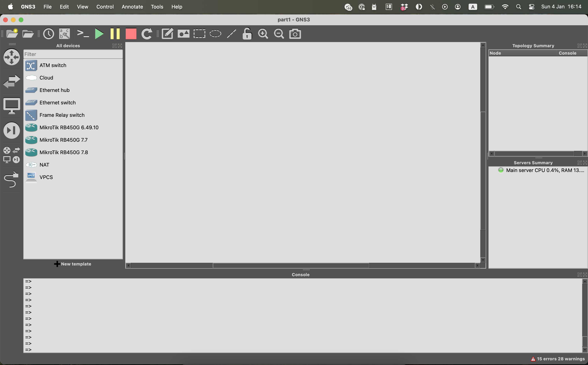Take a screenshot with camera icon
The image size is (588, 365).
295,34
